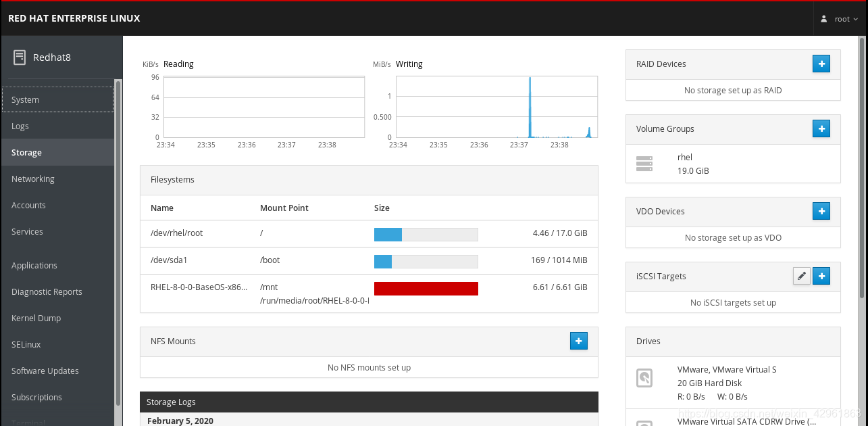Open SELinux page
Viewport: 868px width, 426px height.
57,344
